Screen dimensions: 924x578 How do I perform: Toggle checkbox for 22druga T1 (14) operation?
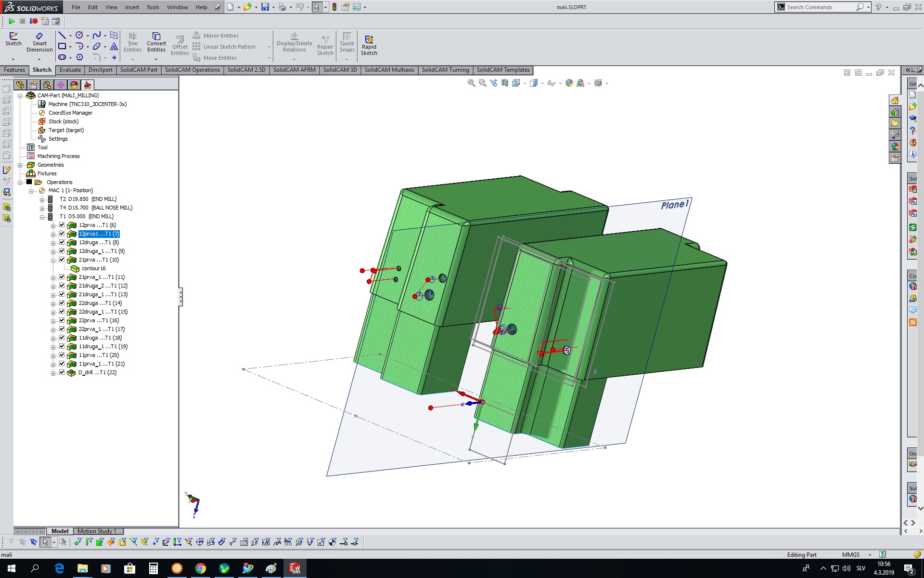(62, 303)
